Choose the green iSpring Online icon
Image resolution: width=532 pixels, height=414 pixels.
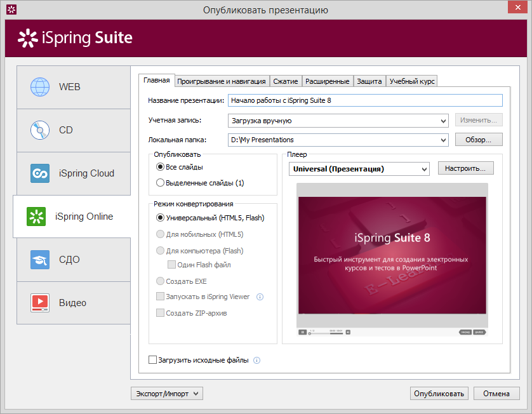pyautogui.click(x=36, y=217)
